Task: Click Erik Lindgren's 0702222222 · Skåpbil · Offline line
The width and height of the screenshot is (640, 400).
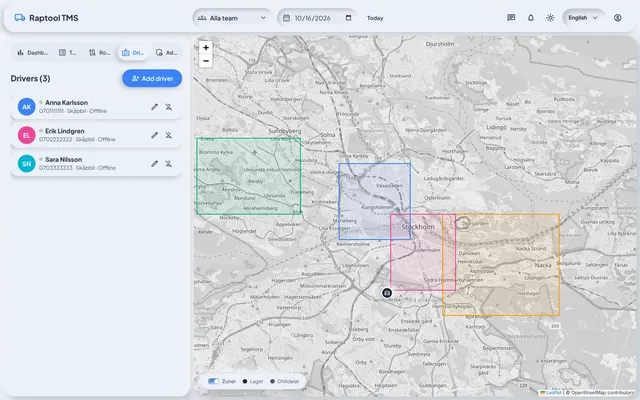Action: [77, 140]
